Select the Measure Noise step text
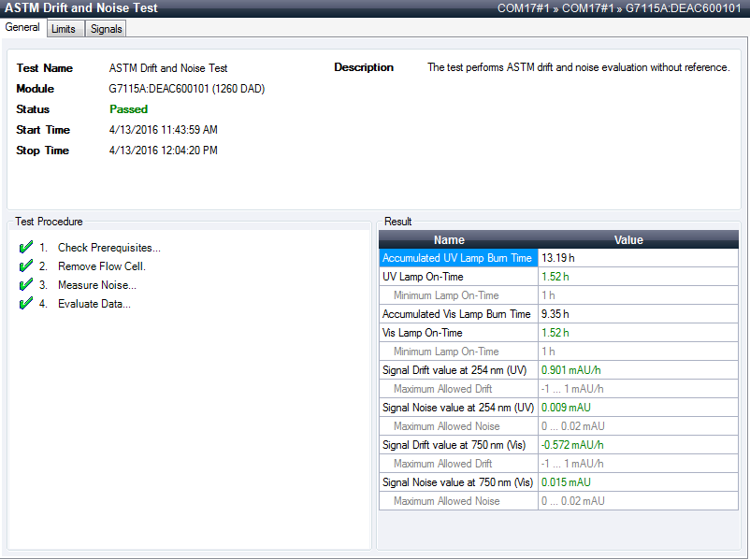Screen dimensions: 750x560 96,285
